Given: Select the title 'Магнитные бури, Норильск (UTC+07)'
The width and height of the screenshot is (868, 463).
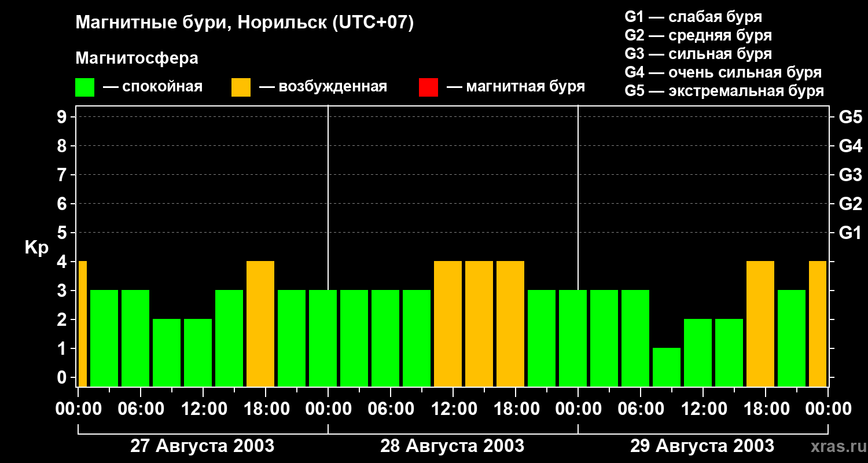Looking at the screenshot, I should (x=245, y=23).
